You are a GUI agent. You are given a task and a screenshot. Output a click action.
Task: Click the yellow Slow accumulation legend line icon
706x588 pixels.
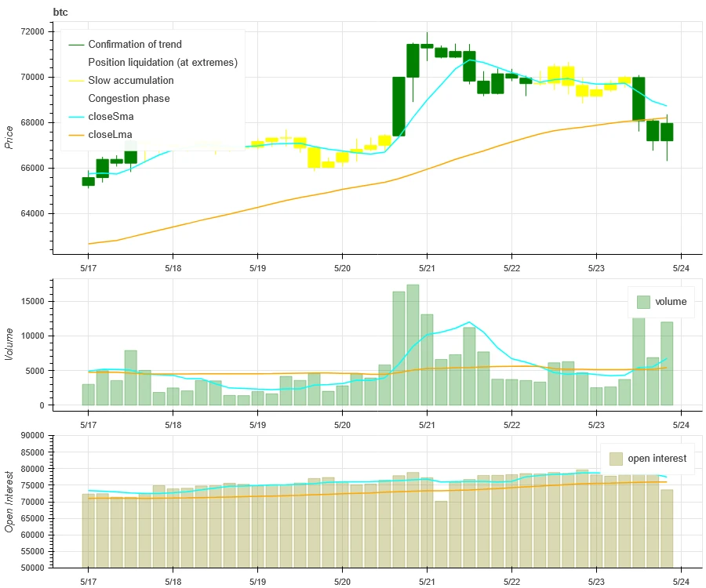[x=76, y=81]
